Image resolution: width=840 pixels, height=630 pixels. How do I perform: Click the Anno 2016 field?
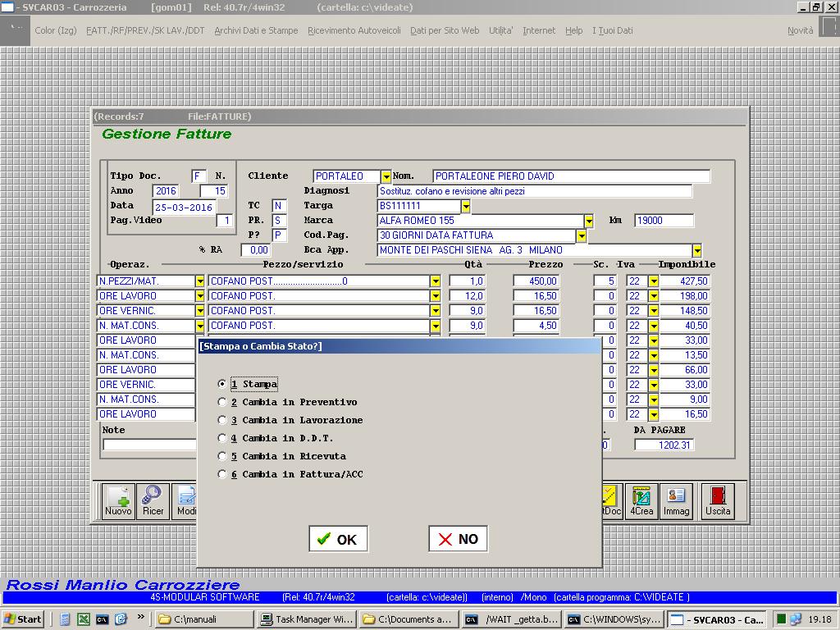(166, 191)
